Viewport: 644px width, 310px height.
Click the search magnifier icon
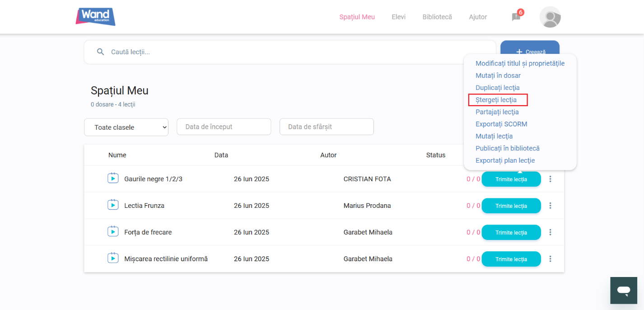pyautogui.click(x=101, y=52)
